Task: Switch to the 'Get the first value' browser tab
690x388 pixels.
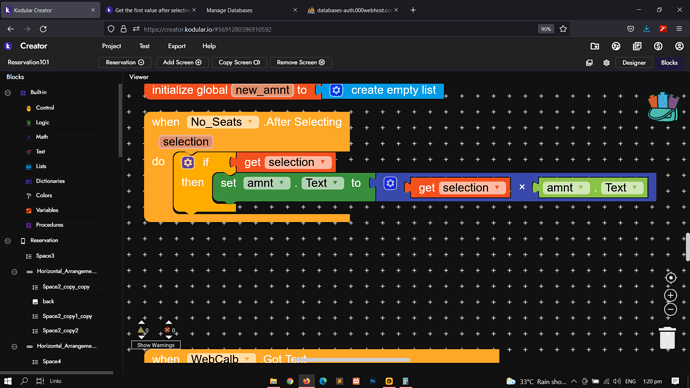Action: (151, 10)
